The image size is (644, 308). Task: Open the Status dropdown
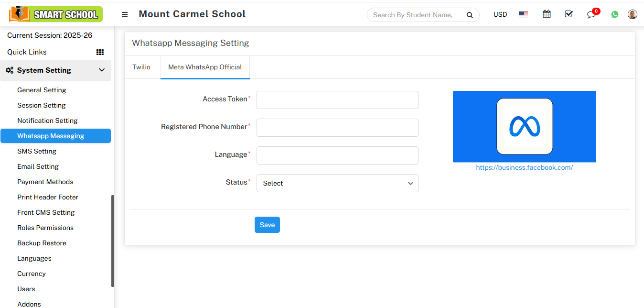pos(337,183)
